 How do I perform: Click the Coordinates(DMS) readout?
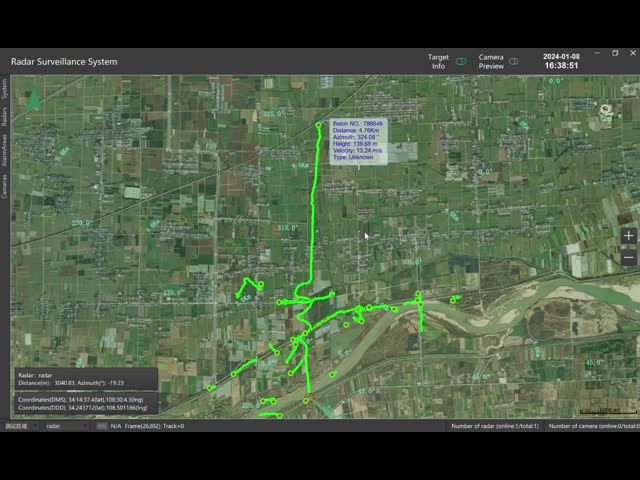coord(80,400)
